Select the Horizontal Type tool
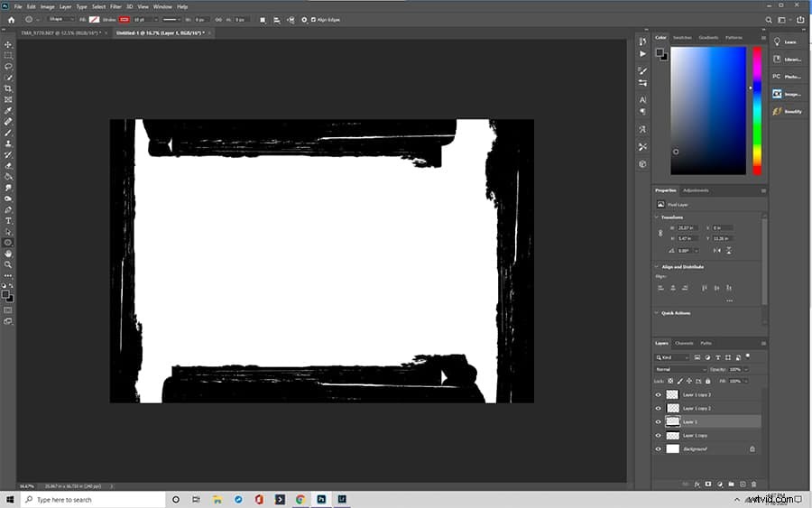This screenshot has width=812, height=508. point(8,221)
